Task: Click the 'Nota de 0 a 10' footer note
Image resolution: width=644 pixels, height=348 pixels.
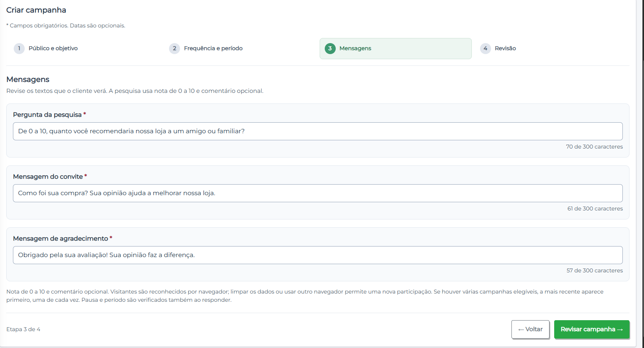Action: tap(305, 296)
